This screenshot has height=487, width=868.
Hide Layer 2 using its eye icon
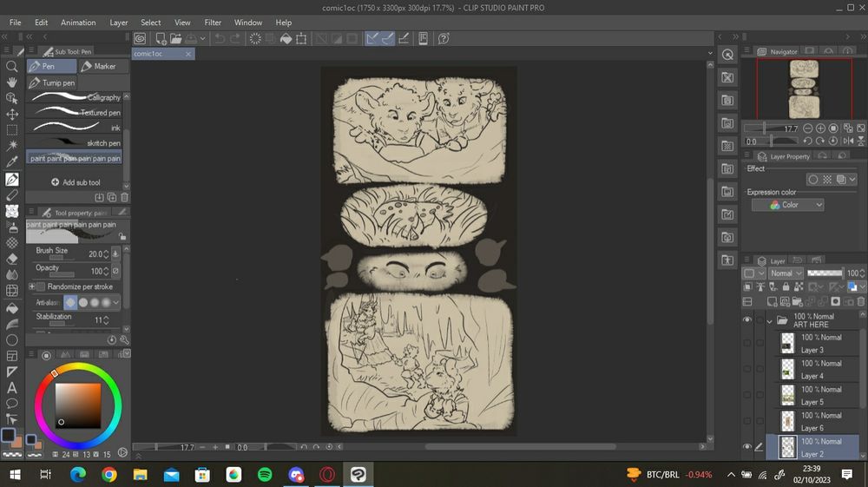point(747,446)
